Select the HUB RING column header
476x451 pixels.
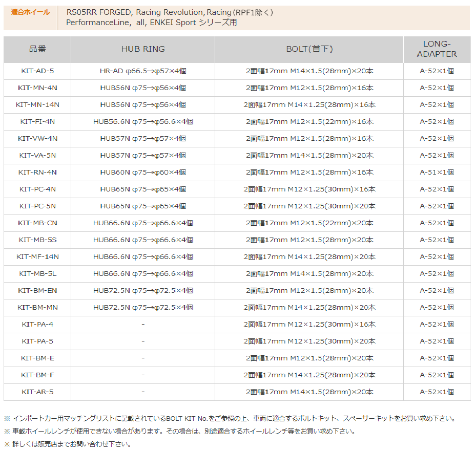tap(143, 49)
